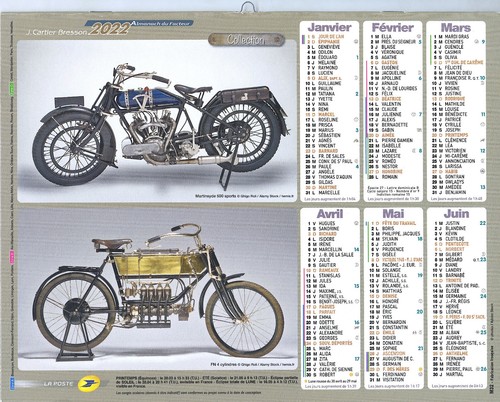This screenshot has height=402, width=500.
Task: Click 'J.-B. DE LA SALLE' in Avril
Action: click(336, 255)
